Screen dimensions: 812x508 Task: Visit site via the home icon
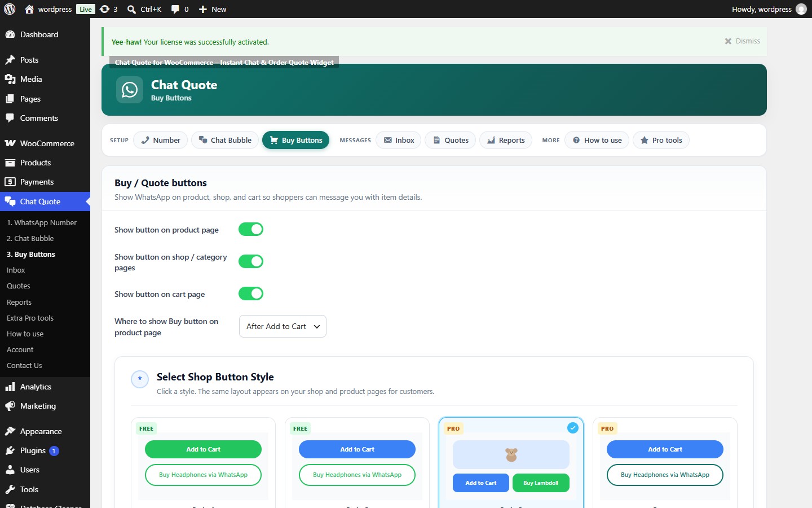pyautogui.click(x=29, y=9)
